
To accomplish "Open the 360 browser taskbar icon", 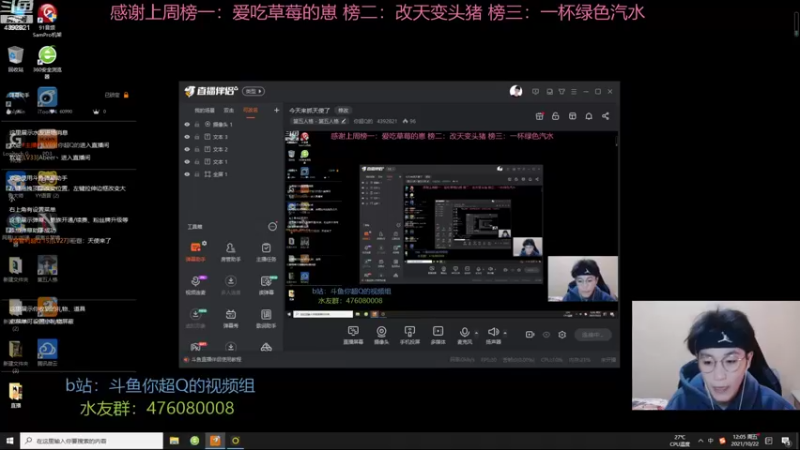I will point(195,441).
